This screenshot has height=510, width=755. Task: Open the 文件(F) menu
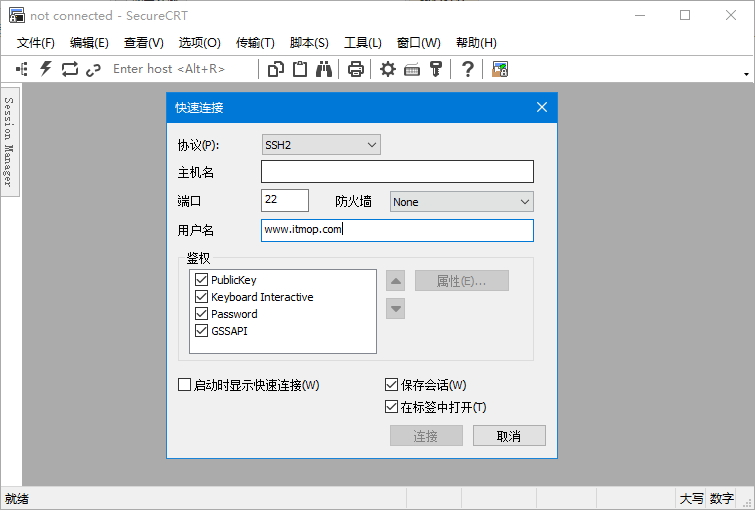pyautogui.click(x=36, y=43)
